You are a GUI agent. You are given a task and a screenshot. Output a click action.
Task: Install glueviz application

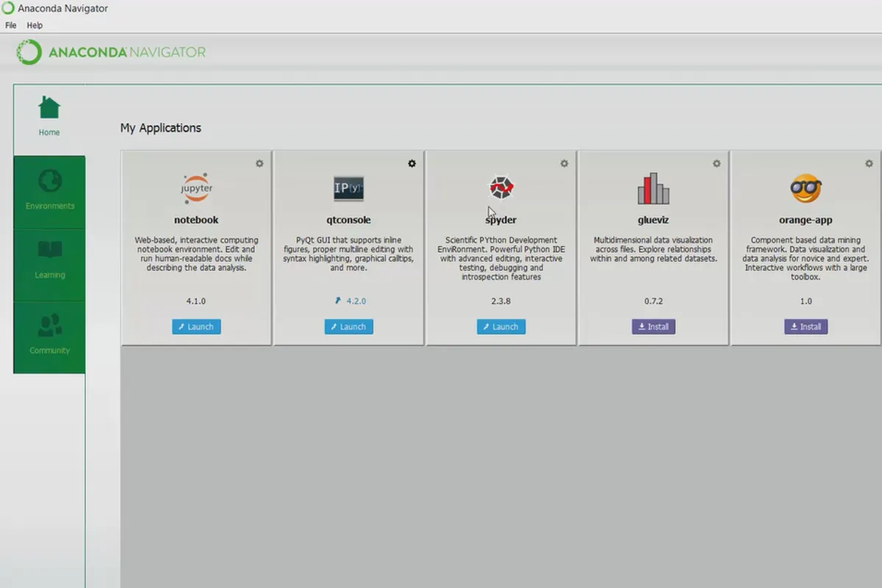[653, 326]
